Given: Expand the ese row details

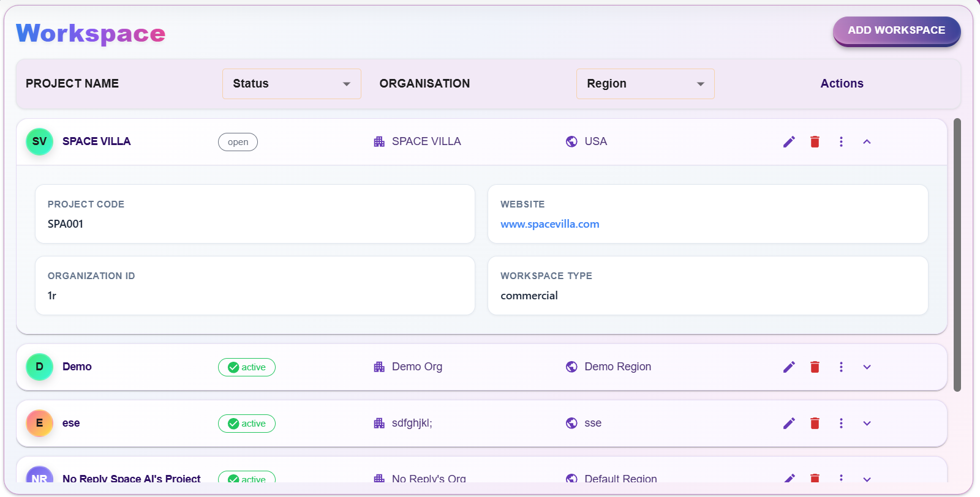Looking at the screenshot, I should coord(867,424).
